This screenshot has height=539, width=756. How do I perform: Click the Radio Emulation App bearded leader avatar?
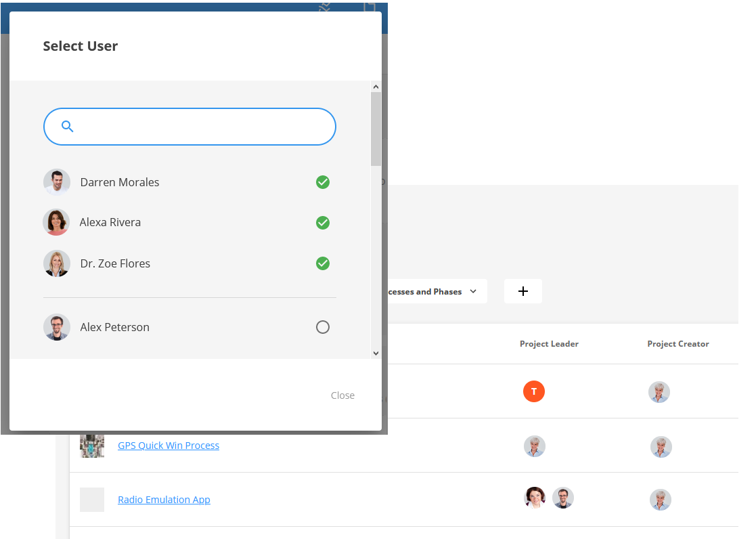point(563,498)
